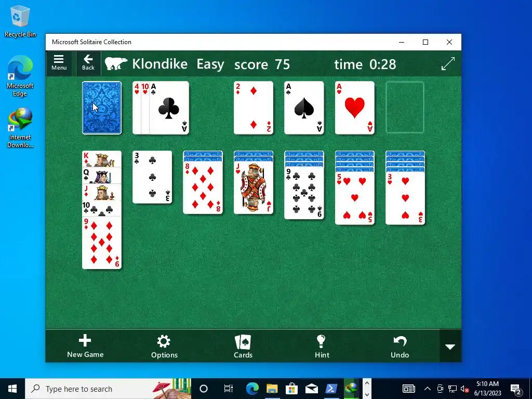Screen dimensions: 532x399
Task: Toggle full screen with the diagonal arrows icon
Action: click(448, 64)
